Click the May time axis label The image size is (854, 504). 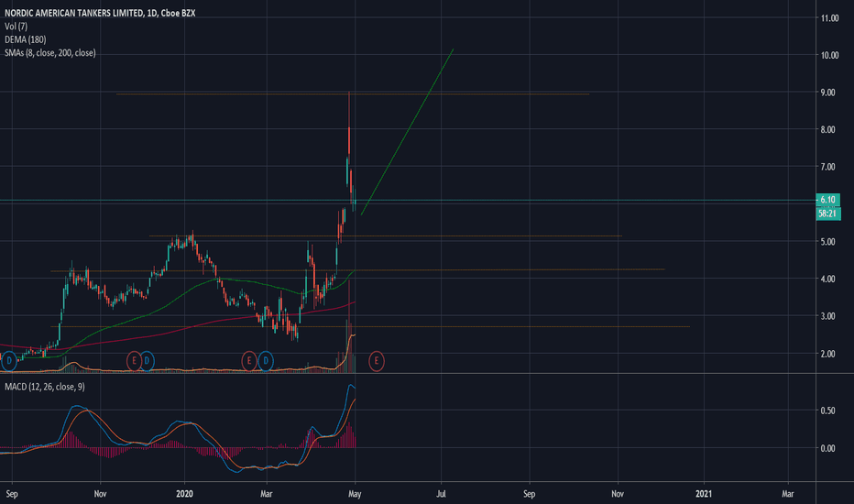point(355,494)
